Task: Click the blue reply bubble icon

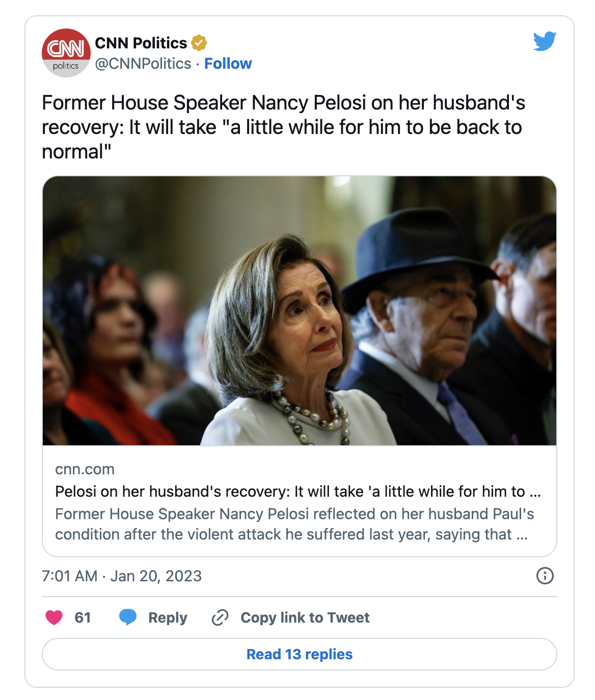Action: tap(128, 617)
